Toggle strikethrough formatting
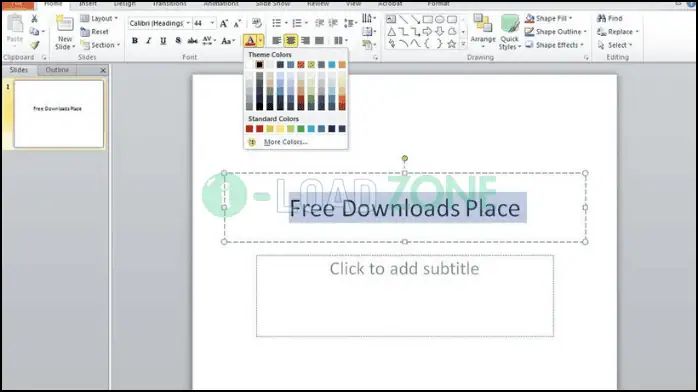Viewport: 698px width, 392px height. click(x=192, y=40)
